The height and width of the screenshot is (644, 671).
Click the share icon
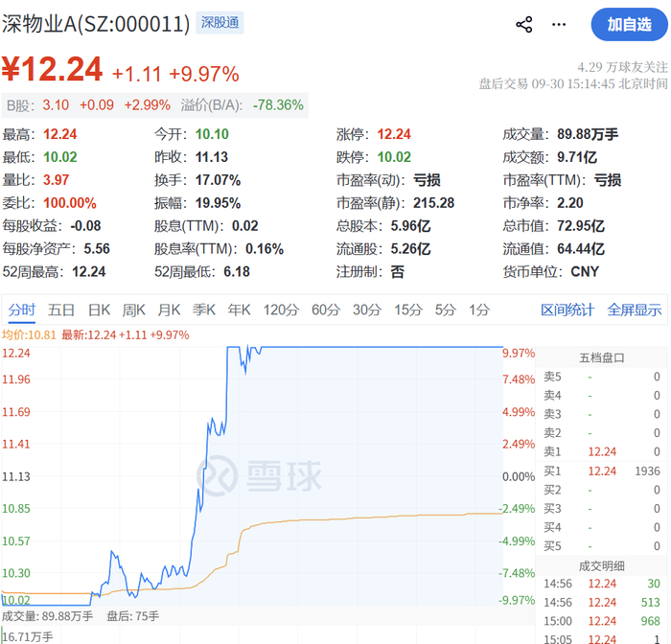pyautogui.click(x=523, y=24)
